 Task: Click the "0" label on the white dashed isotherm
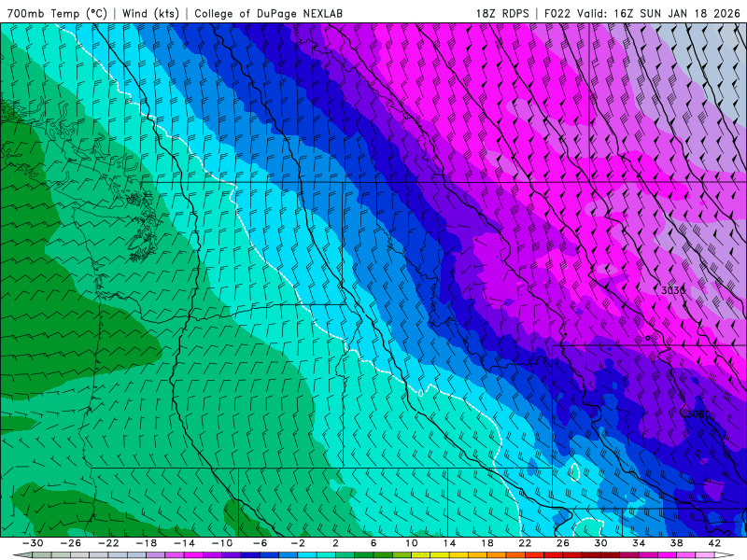click(421, 393)
